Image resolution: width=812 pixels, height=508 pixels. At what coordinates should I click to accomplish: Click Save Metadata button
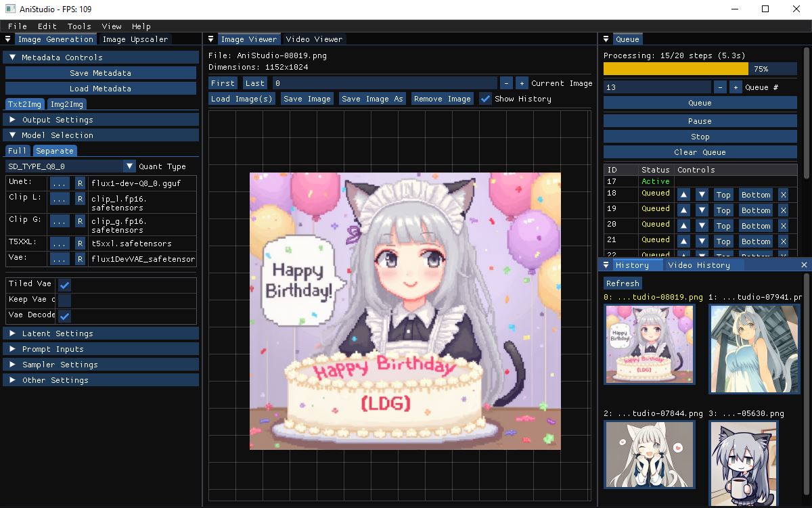point(101,73)
